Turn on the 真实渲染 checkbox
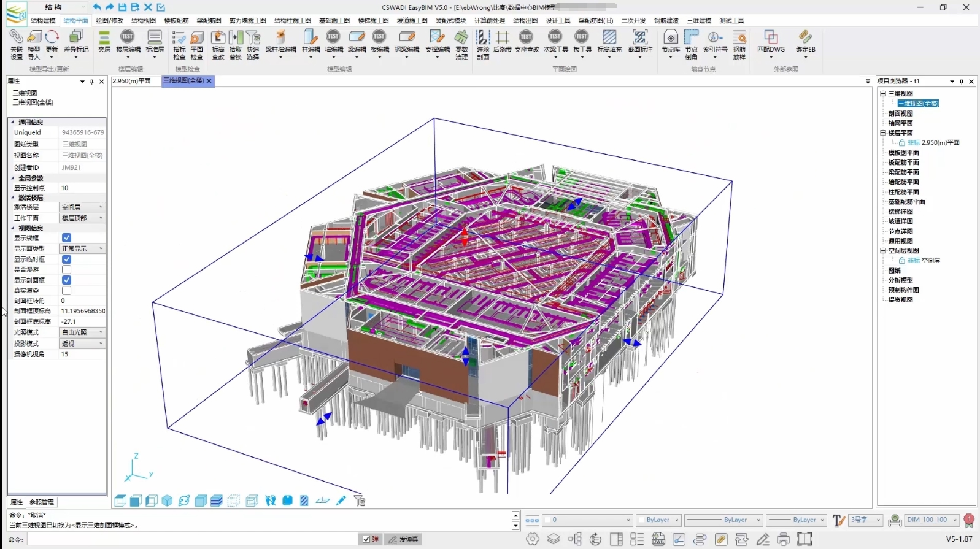 coord(67,291)
